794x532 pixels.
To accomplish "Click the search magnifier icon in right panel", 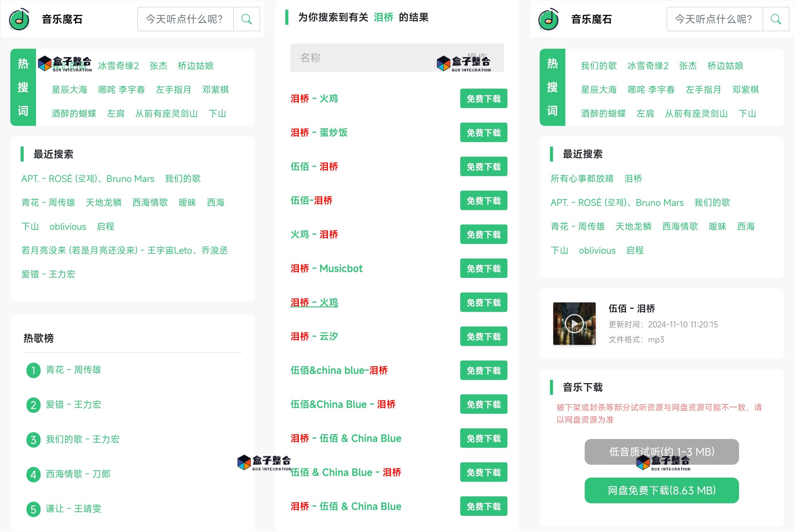I will (x=776, y=19).
